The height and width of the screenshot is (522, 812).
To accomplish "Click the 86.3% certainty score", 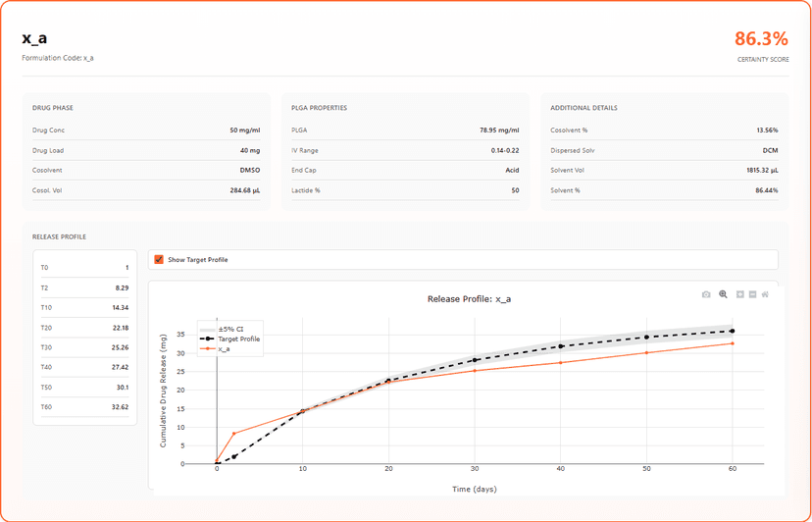I will click(762, 39).
